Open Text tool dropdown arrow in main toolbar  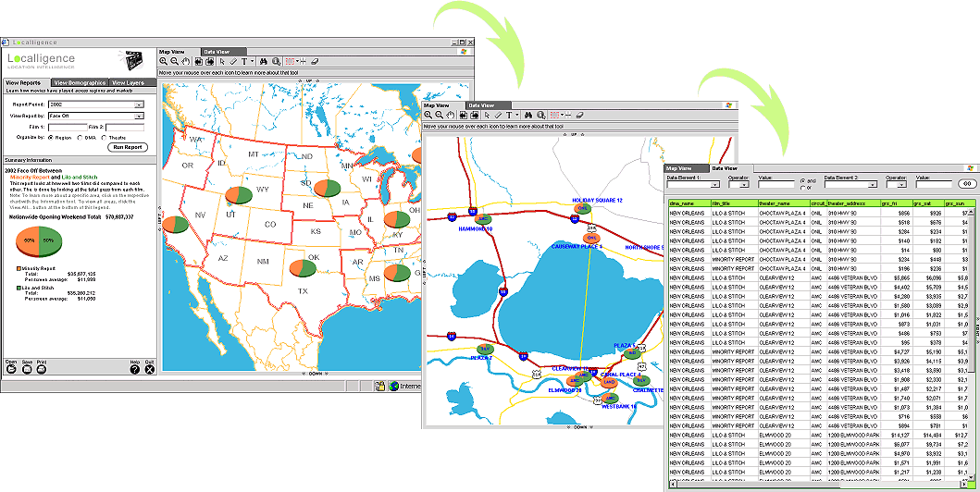(x=252, y=62)
